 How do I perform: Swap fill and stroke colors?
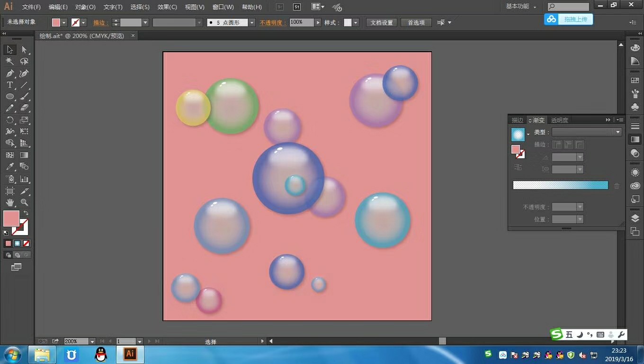pos(26,213)
